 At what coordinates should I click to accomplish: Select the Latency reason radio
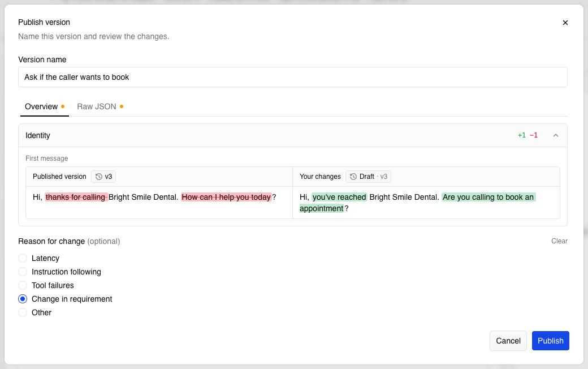(23, 258)
